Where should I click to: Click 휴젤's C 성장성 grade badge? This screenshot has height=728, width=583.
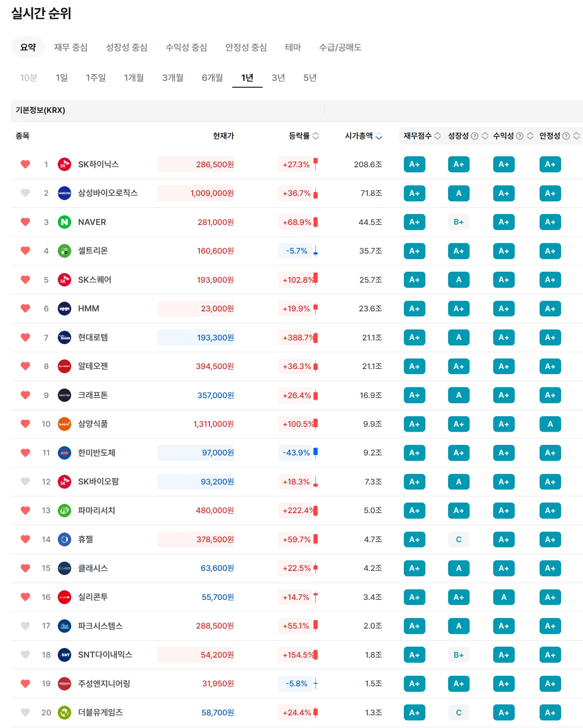point(459,539)
